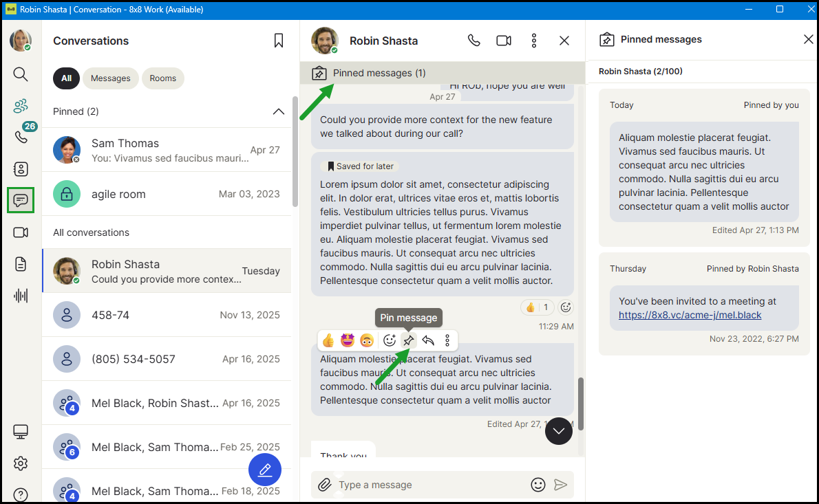Send the message with arrow icon
The height and width of the screenshot is (504, 819).
pos(560,485)
